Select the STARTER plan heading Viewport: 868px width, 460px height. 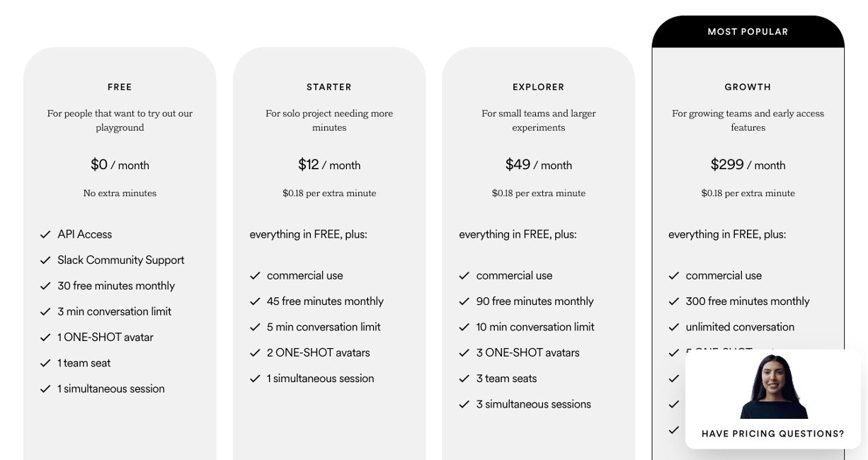pyautogui.click(x=329, y=87)
